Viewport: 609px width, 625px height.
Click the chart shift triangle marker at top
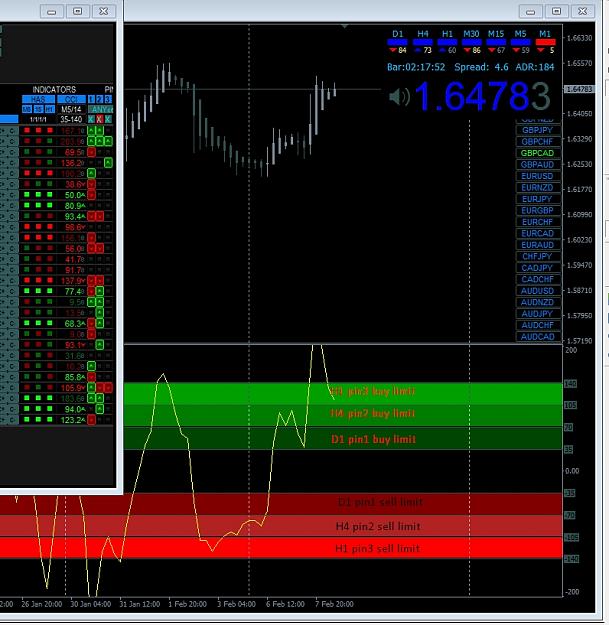tap(345, 26)
